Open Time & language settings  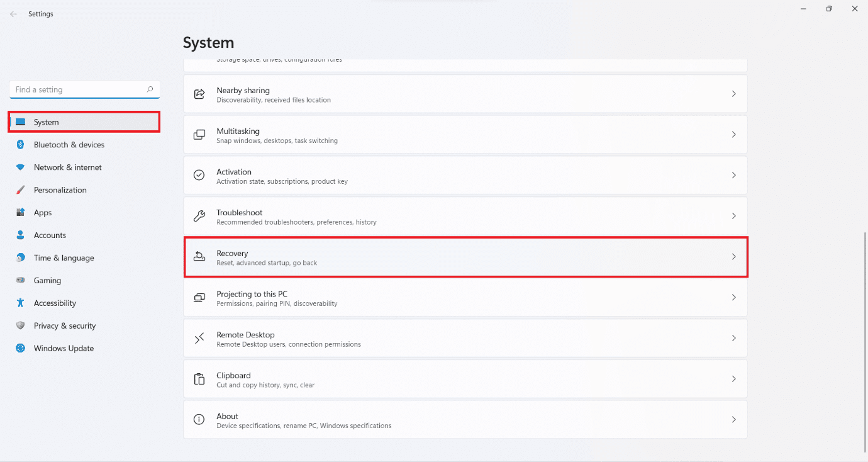(64, 258)
